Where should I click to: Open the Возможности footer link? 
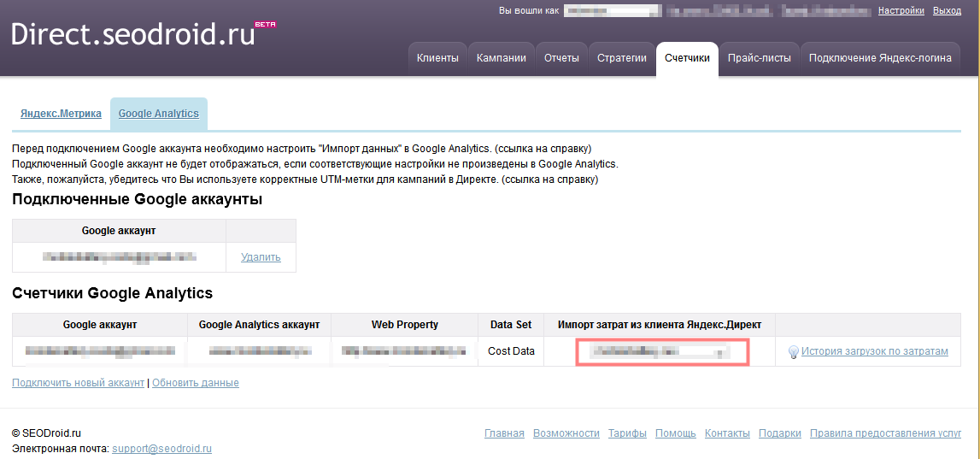[566, 433]
